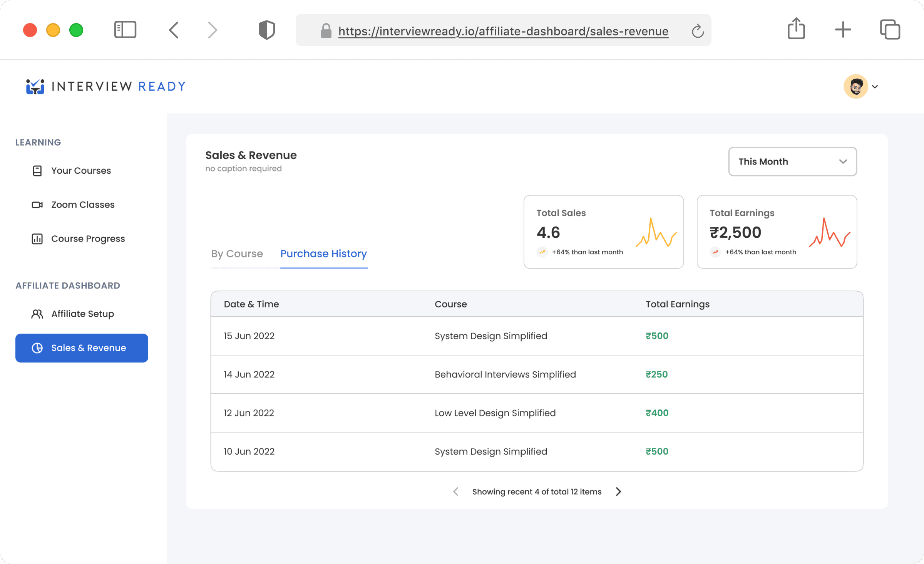Expand the This Month period dropdown
This screenshot has height=564, width=924.
click(x=792, y=161)
